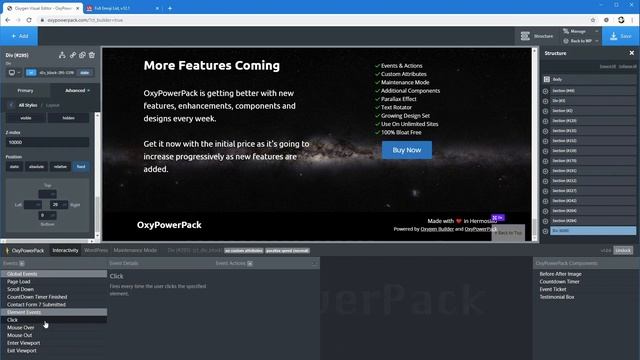640x360 pixels.
Task: Click the state button beside the selector
Action: pyautogui.click(x=84, y=73)
